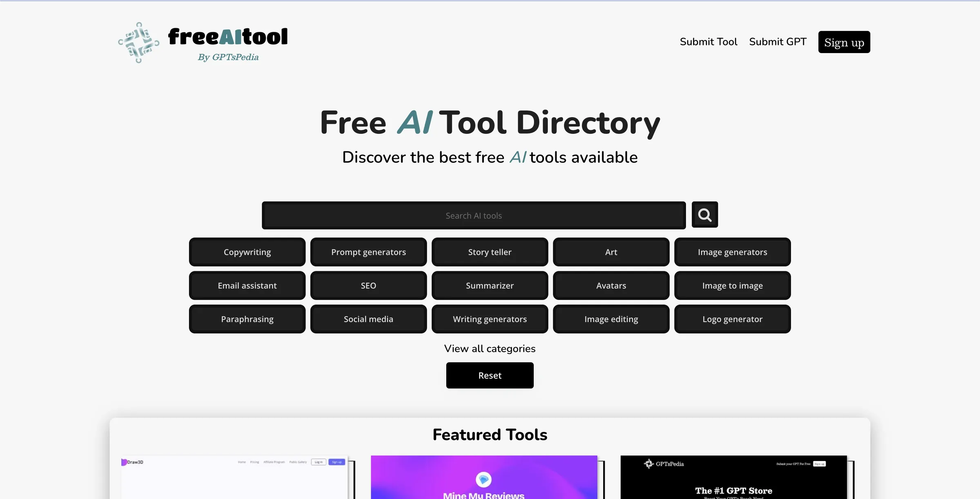Filter tools by Story teller
Image resolution: width=980 pixels, height=499 pixels.
click(x=490, y=252)
